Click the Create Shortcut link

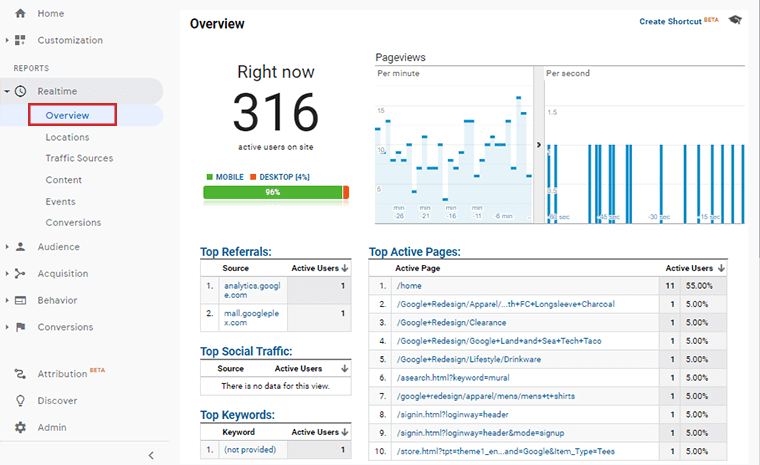[x=670, y=21]
